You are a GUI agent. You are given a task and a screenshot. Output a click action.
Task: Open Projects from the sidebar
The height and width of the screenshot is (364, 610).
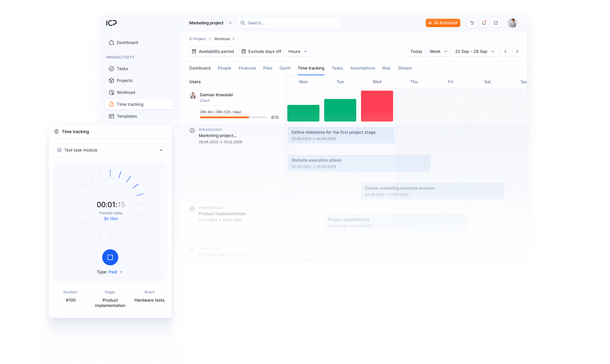124,81
